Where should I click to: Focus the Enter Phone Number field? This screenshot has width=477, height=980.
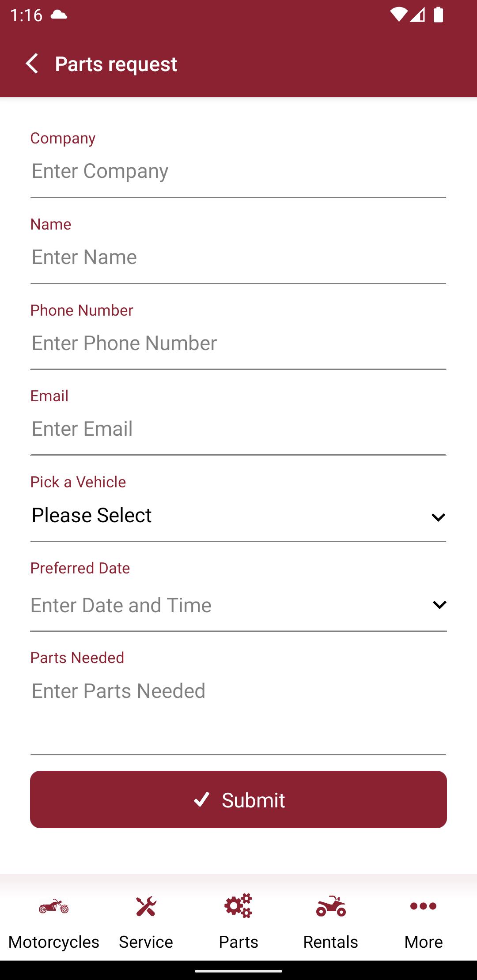pyautogui.click(x=238, y=343)
